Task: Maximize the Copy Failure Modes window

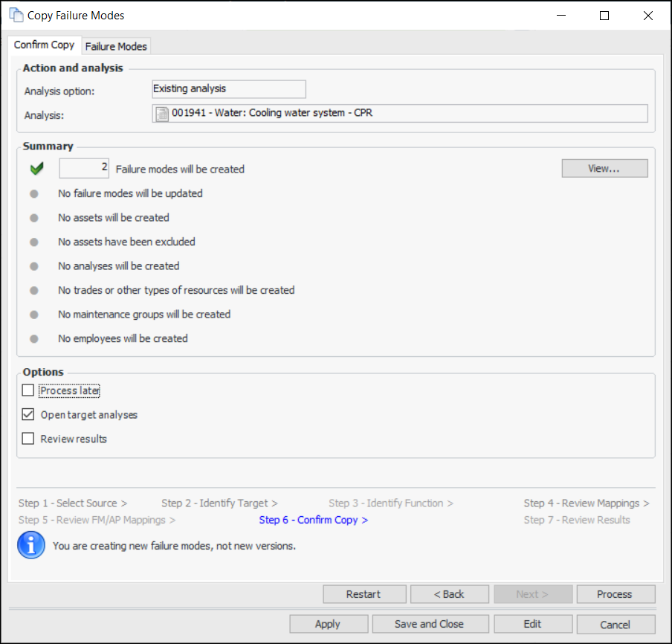Action: click(x=604, y=16)
